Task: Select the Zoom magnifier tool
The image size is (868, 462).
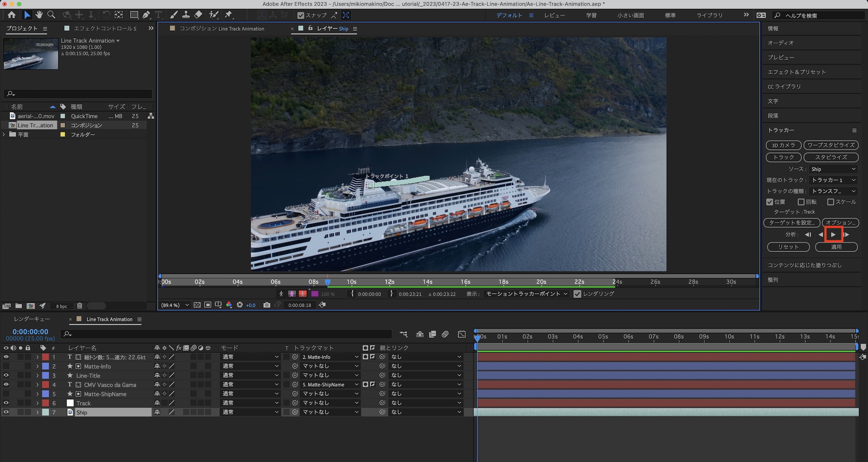Action: coord(51,15)
